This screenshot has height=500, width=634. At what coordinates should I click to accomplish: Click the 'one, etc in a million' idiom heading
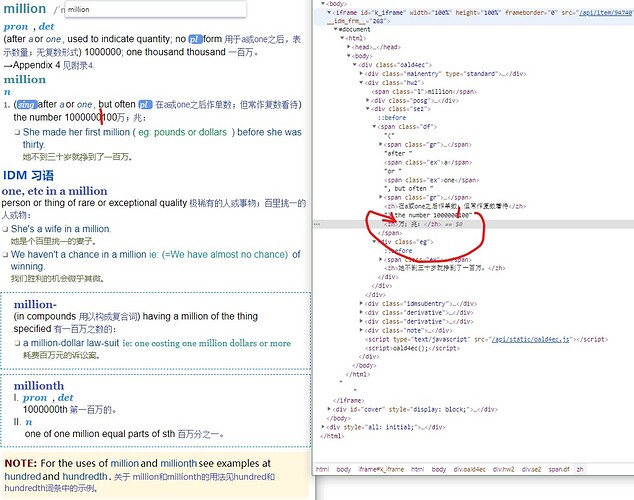tap(55, 191)
